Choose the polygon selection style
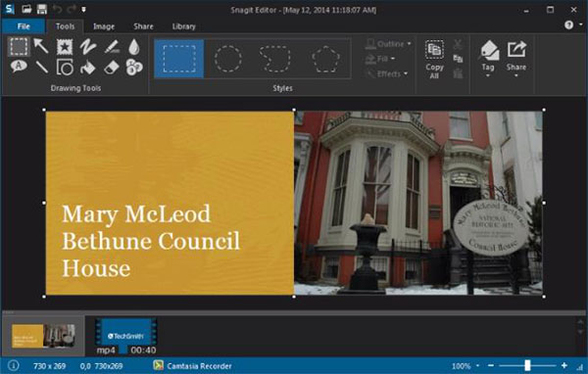 click(325, 59)
